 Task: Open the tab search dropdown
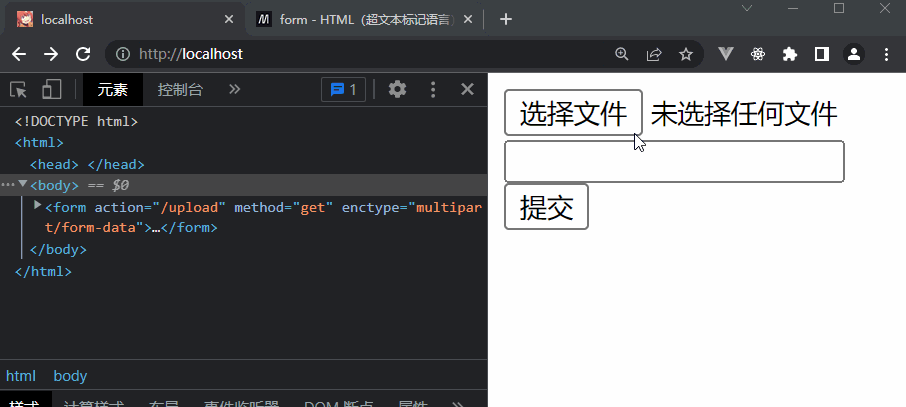click(x=747, y=8)
